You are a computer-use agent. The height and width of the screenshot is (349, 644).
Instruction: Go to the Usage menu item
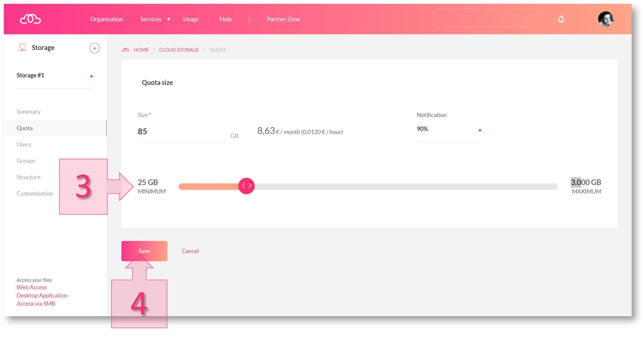(x=191, y=19)
